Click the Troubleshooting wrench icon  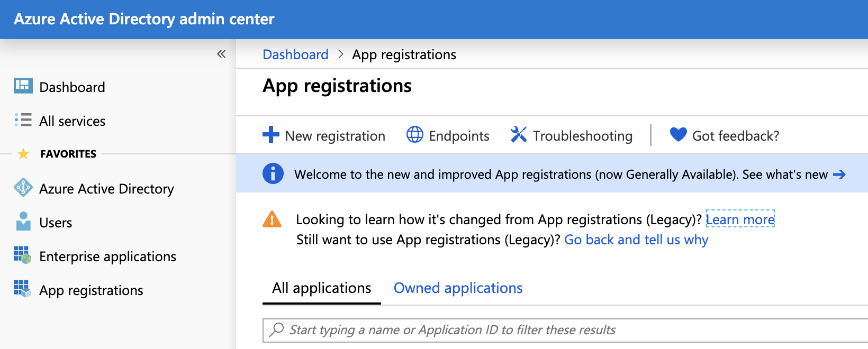click(518, 135)
